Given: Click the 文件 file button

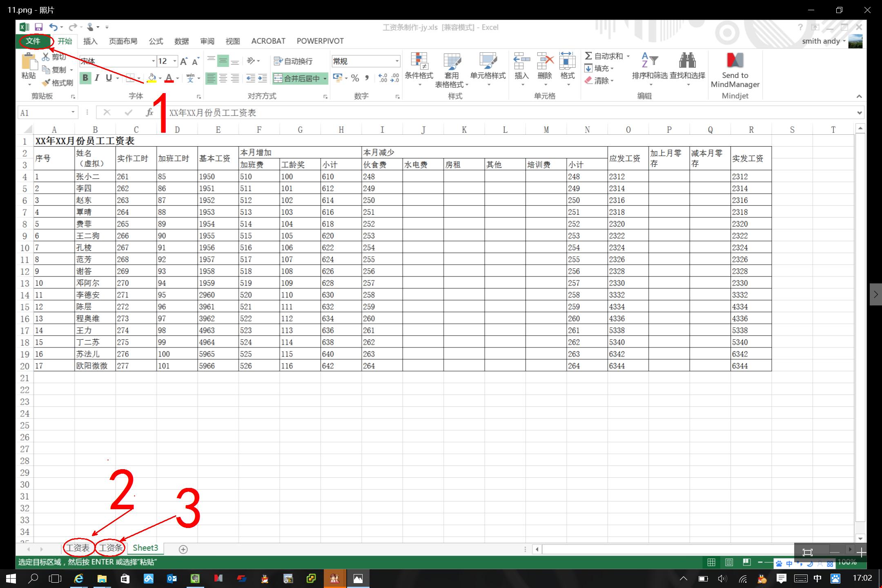Looking at the screenshot, I should [x=33, y=41].
